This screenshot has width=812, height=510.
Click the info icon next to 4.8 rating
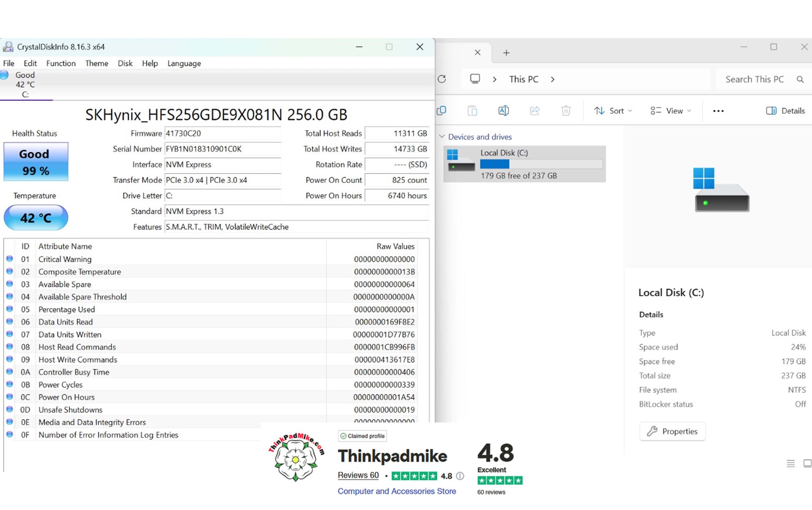[460, 476]
